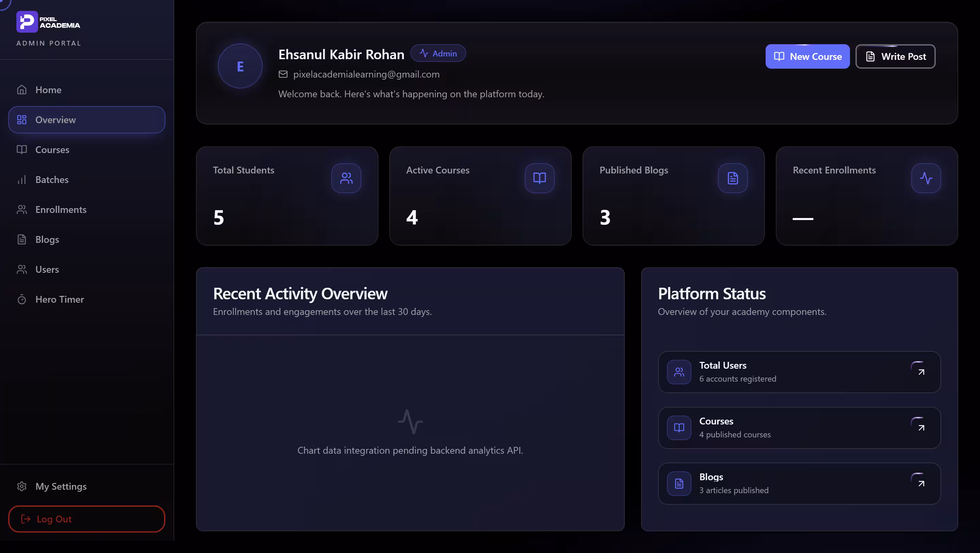Click the Write Post button
Viewport: 980px width, 553px height.
(x=896, y=56)
